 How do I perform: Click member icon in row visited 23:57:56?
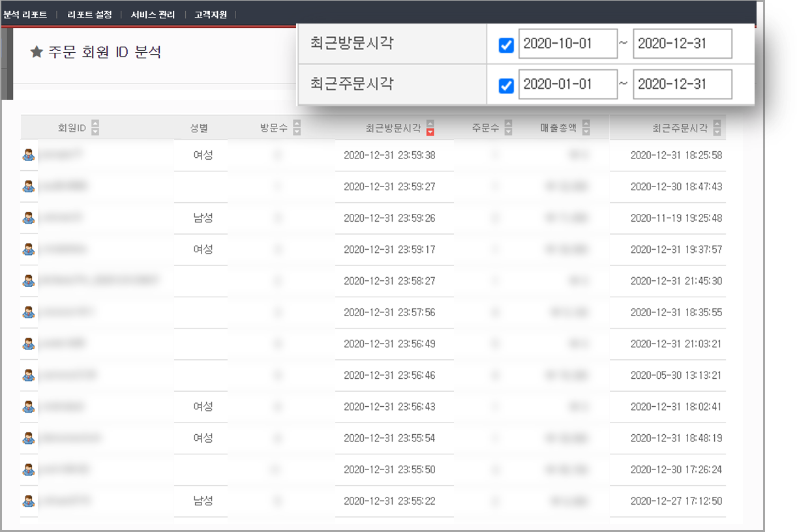point(29,312)
